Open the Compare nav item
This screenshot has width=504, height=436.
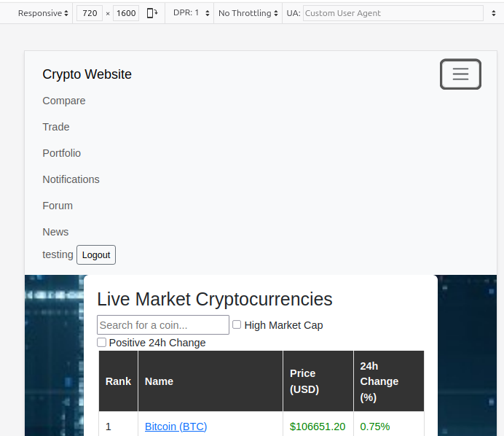click(x=64, y=101)
